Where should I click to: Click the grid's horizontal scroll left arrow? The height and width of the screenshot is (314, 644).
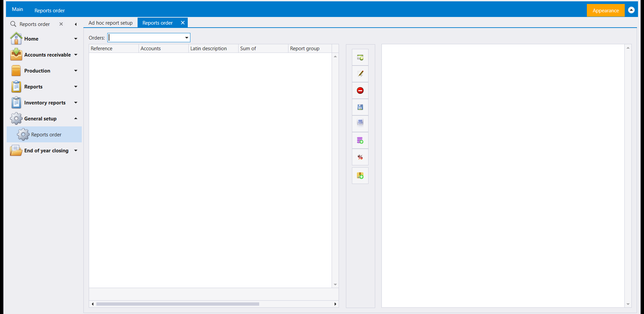92,304
